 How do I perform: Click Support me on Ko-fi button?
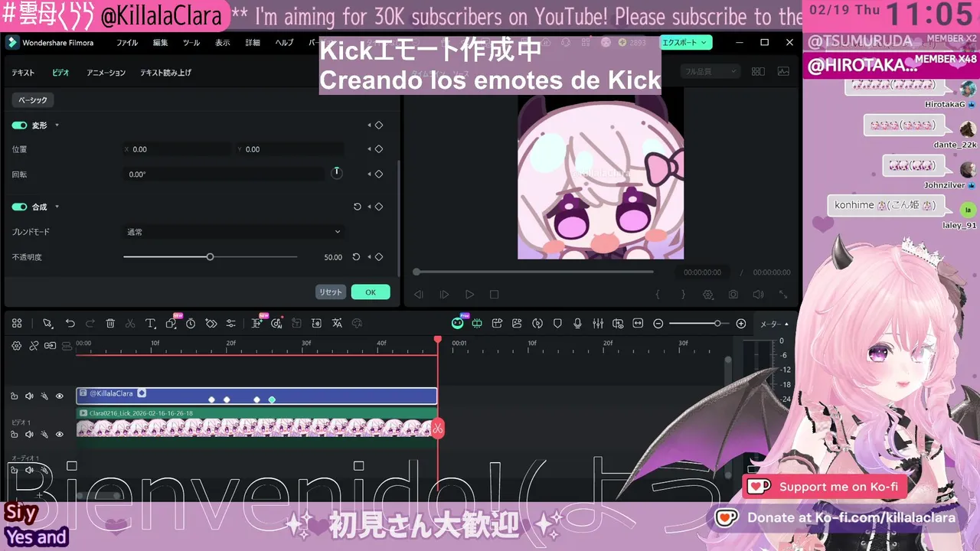click(x=825, y=487)
